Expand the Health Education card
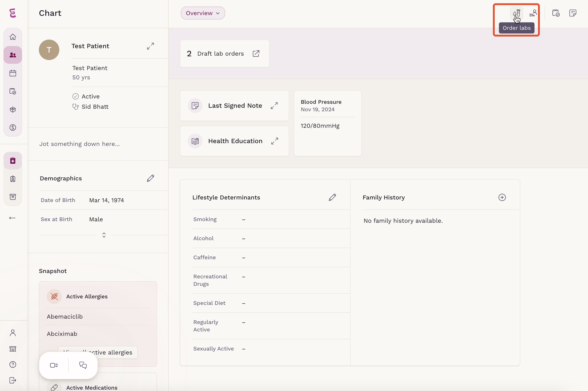 (274, 141)
